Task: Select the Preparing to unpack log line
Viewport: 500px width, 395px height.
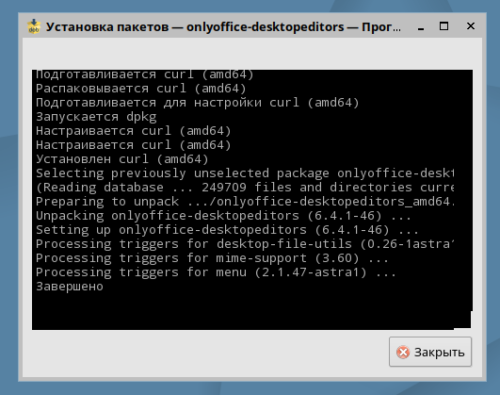Action: pos(245,202)
